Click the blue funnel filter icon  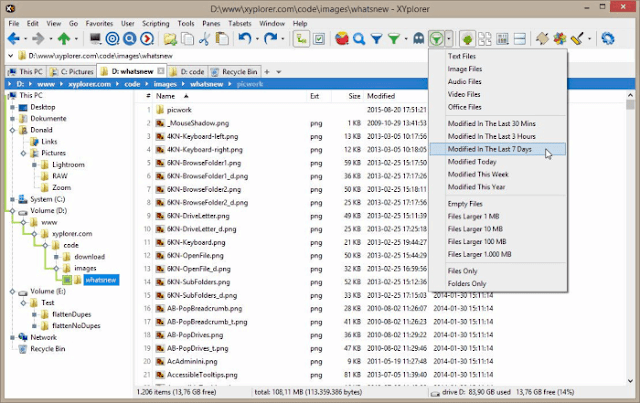[376, 39]
